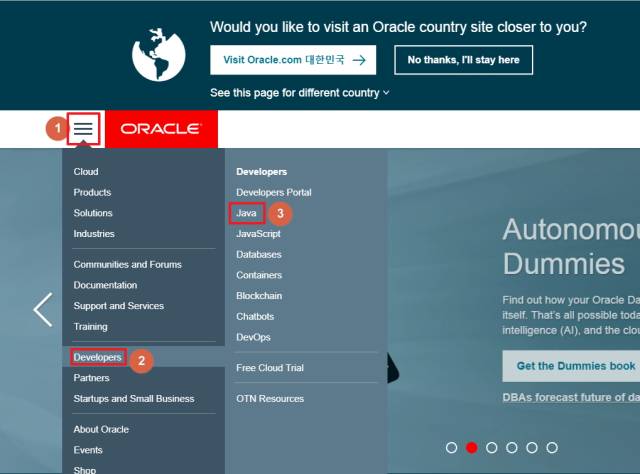The width and height of the screenshot is (640, 474).
Task: Select Communities and Forums
Action: click(127, 265)
